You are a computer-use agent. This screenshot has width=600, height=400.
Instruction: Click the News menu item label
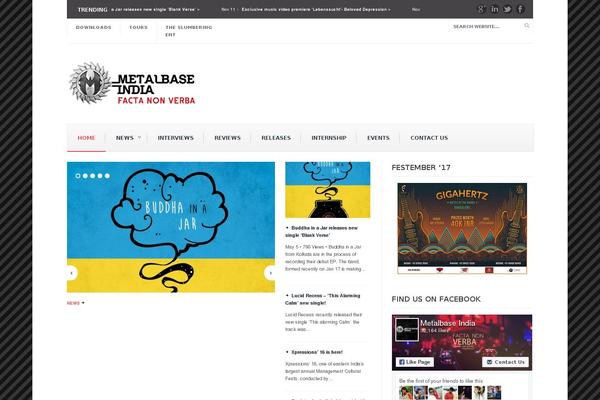point(125,138)
